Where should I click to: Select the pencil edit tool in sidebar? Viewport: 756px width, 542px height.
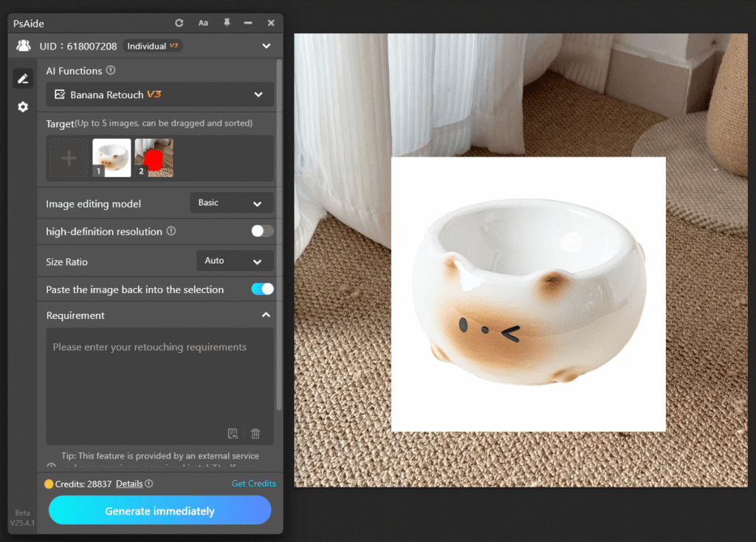(x=22, y=78)
